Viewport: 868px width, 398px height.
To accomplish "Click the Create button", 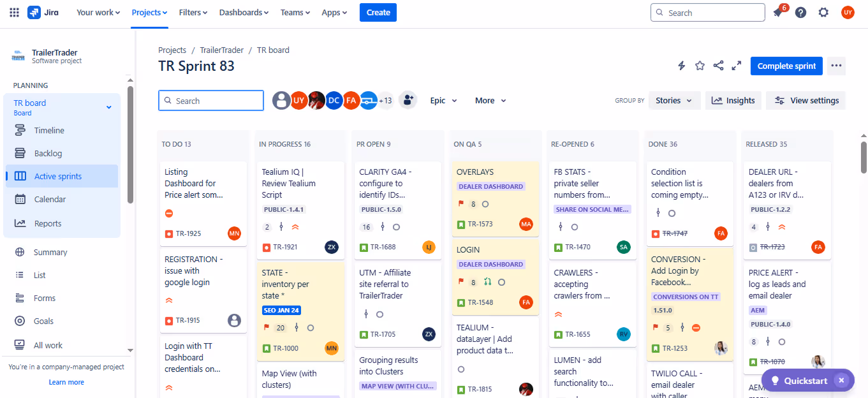I will (x=378, y=12).
